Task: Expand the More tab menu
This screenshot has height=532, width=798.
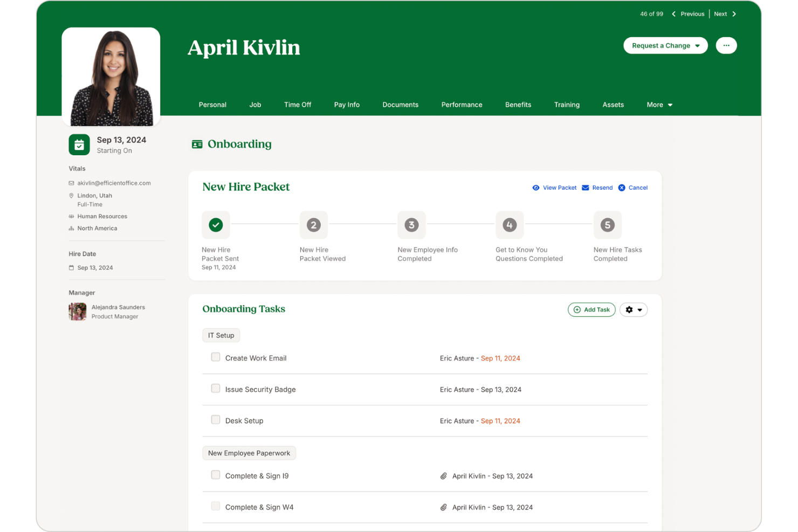Action: 659,105
